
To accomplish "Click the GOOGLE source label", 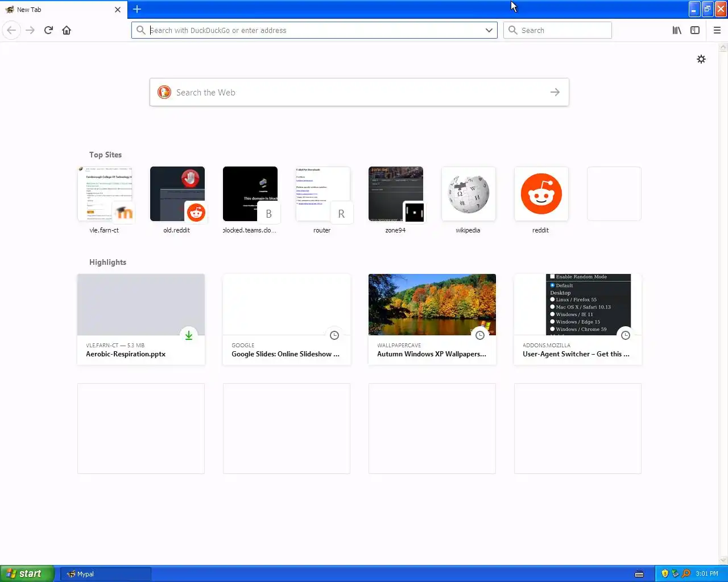I will (x=243, y=346).
